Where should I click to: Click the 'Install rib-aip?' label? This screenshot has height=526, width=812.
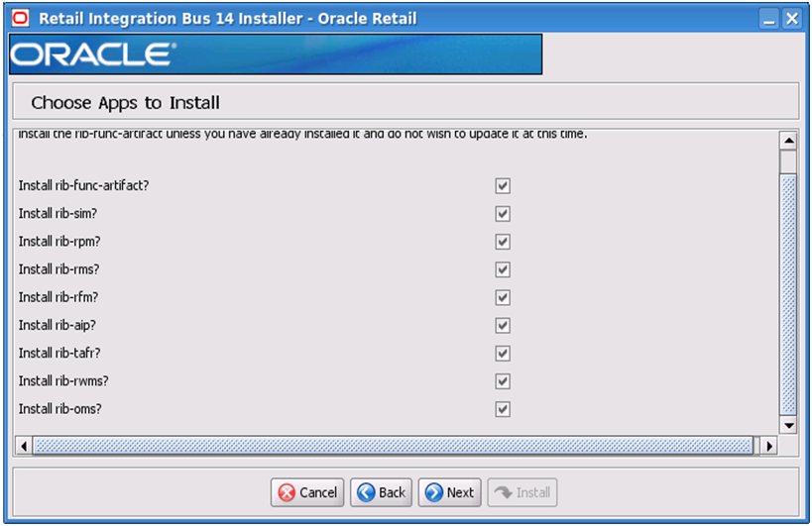pos(58,325)
